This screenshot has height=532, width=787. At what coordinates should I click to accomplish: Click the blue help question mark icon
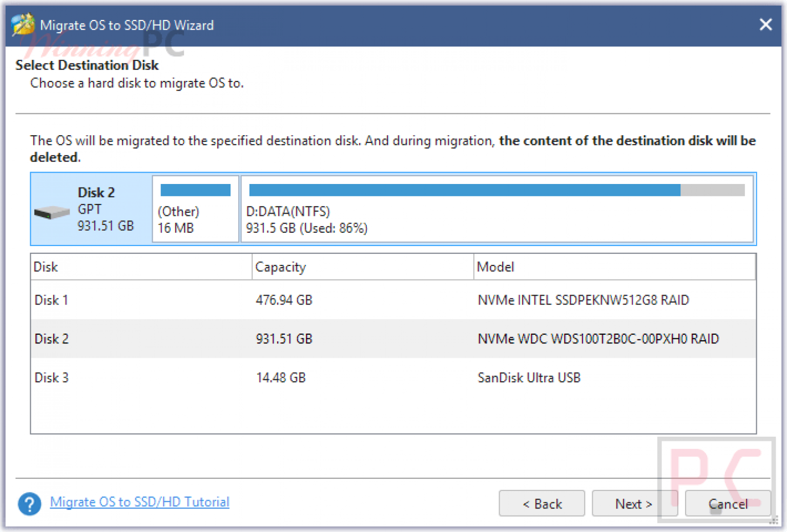click(30, 504)
